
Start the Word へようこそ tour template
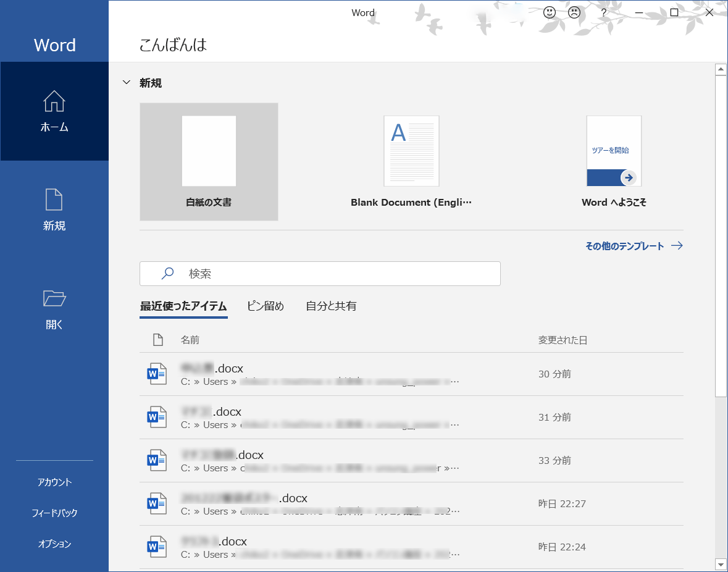[614, 162]
